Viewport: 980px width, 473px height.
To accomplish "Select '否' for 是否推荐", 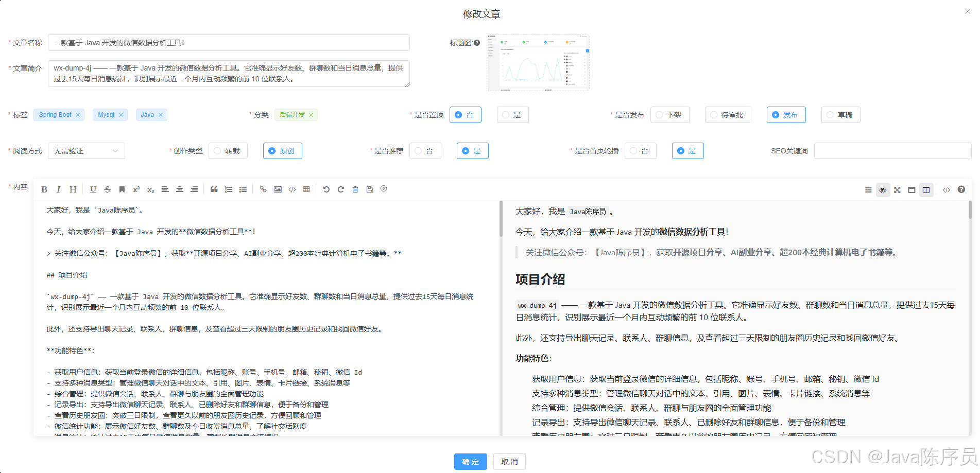I will [425, 151].
